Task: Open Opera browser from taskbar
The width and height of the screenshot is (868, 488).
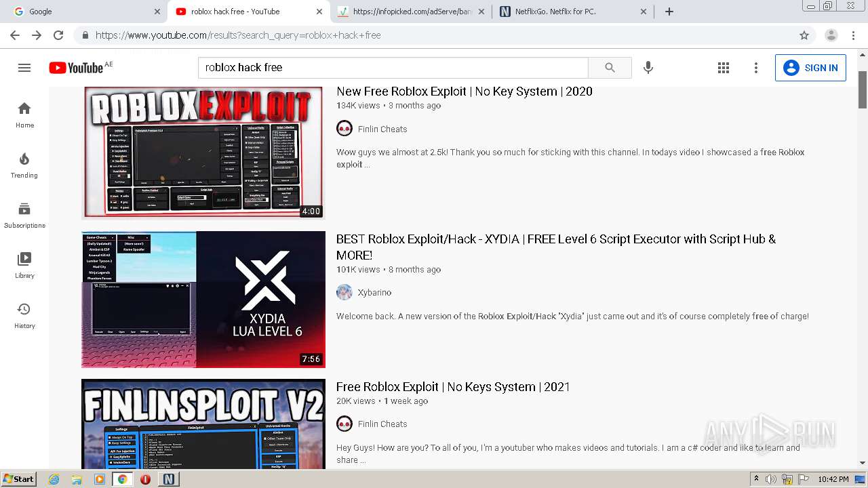Action: (145, 479)
